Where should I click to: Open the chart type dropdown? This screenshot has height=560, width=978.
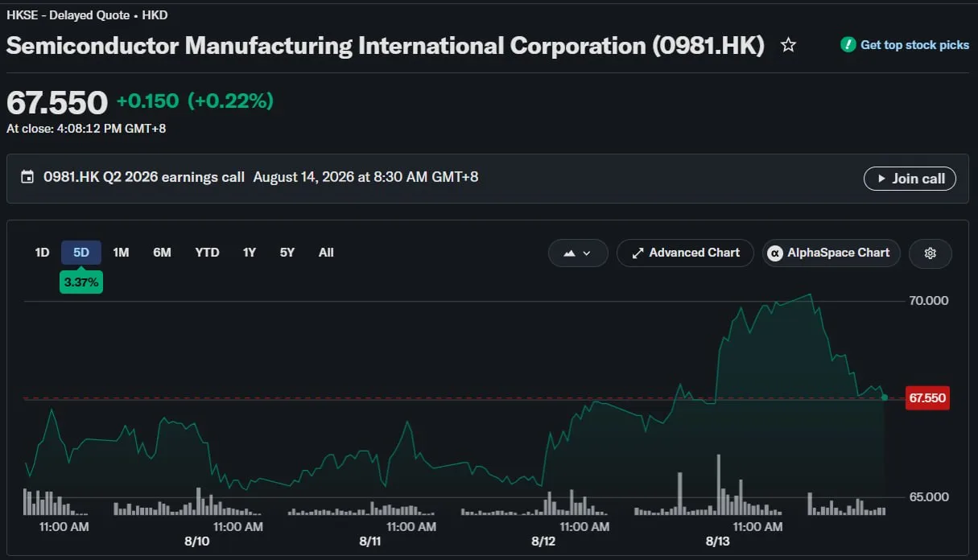(578, 253)
